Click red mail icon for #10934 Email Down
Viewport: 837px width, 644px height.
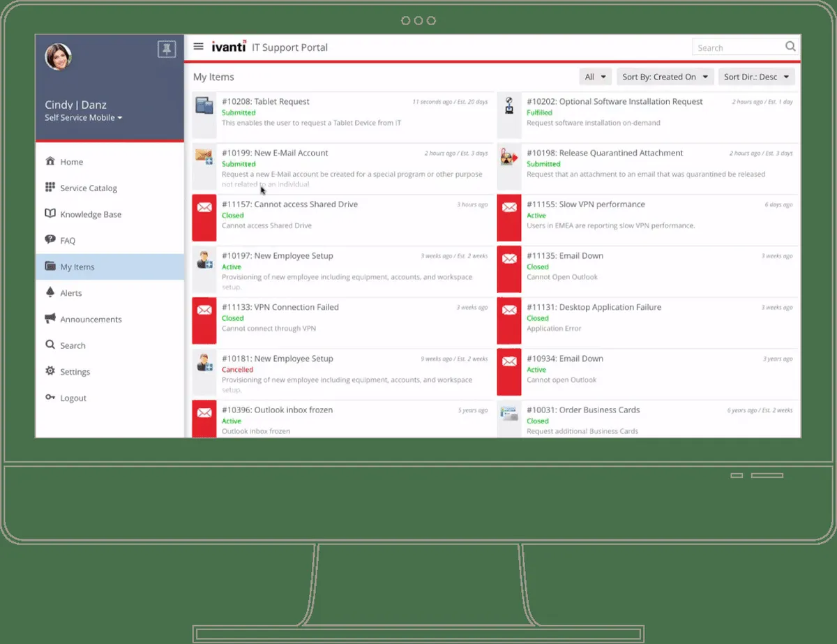[x=509, y=361]
